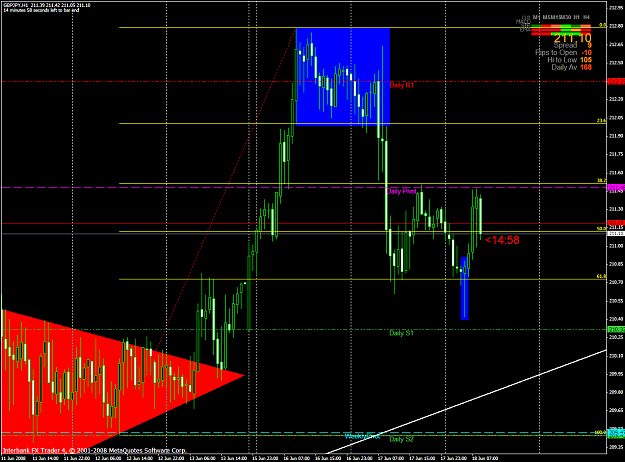This screenshot has height=462, width=625.
Task: Click the green Daily S1 price tag on axis
Action: (x=616, y=329)
